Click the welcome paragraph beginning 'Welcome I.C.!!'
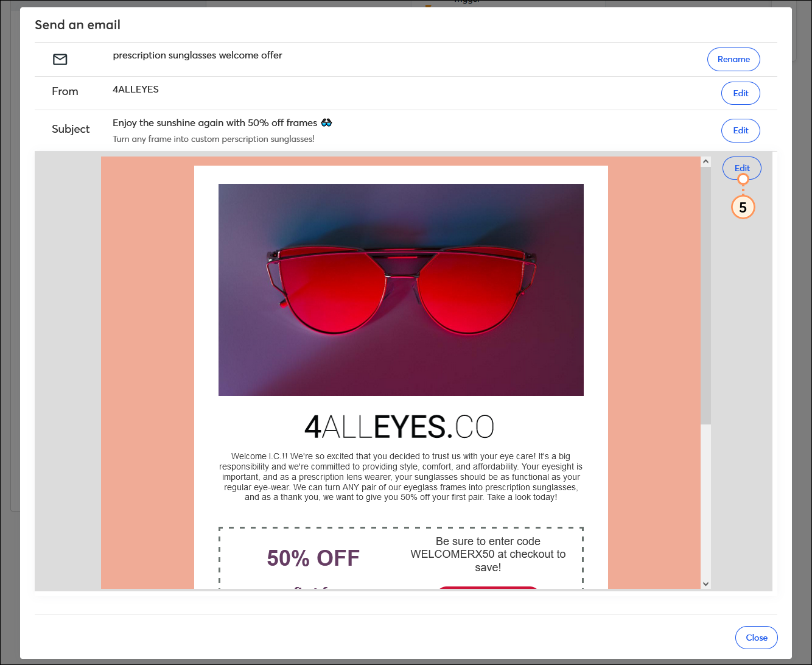 pyautogui.click(x=401, y=477)
